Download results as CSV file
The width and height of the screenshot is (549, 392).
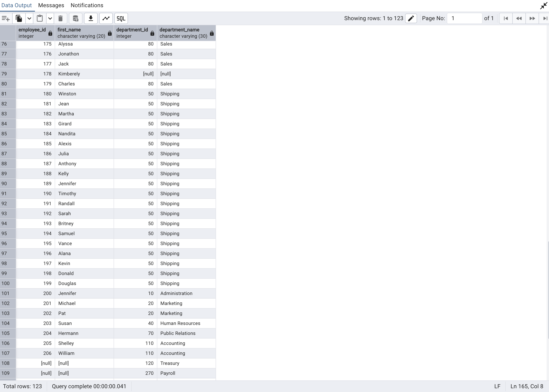click(91, 18)
